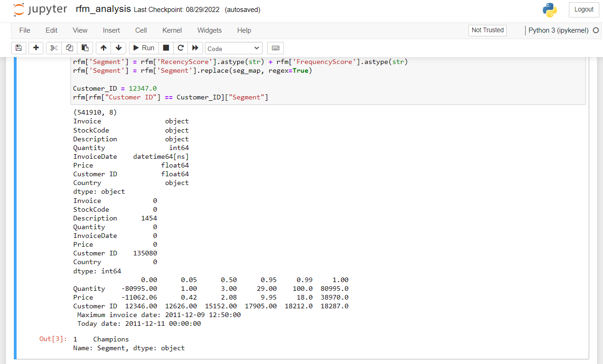Click the save and checkpoint icon
This screenshot has width=603, height=364.
click(18, 48)
